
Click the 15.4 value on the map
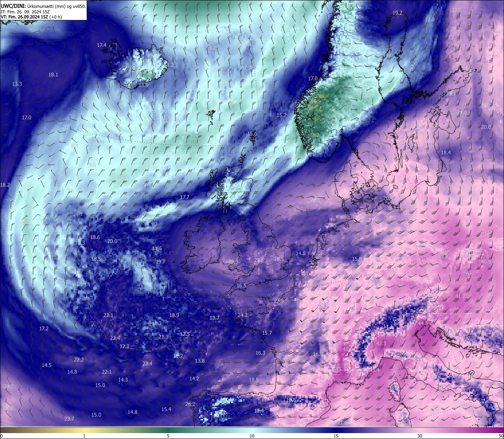166,409
